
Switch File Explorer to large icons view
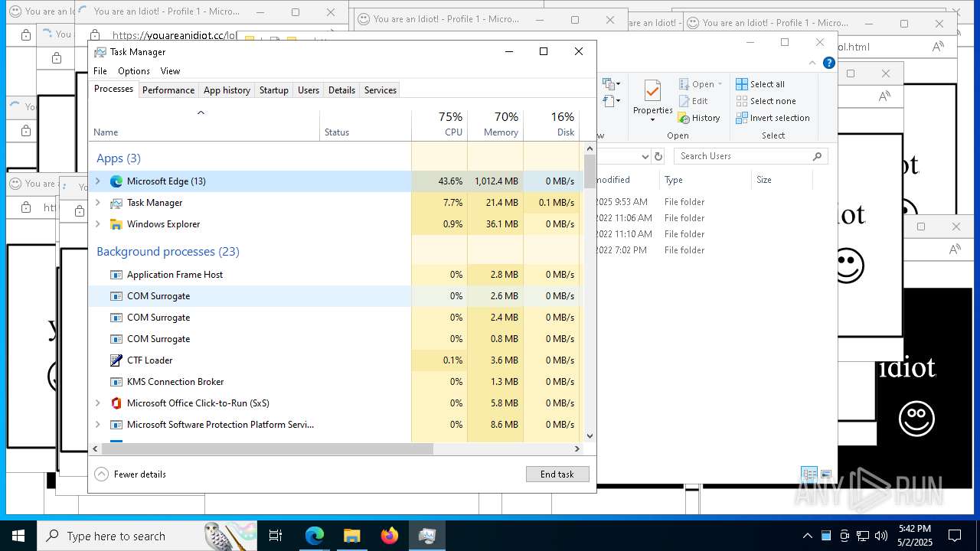pos(826,474)
